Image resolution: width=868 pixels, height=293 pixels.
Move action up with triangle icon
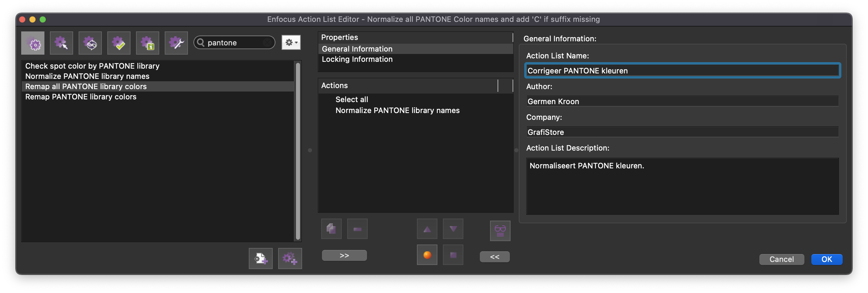pyautogui.click(x=427, y=229)
